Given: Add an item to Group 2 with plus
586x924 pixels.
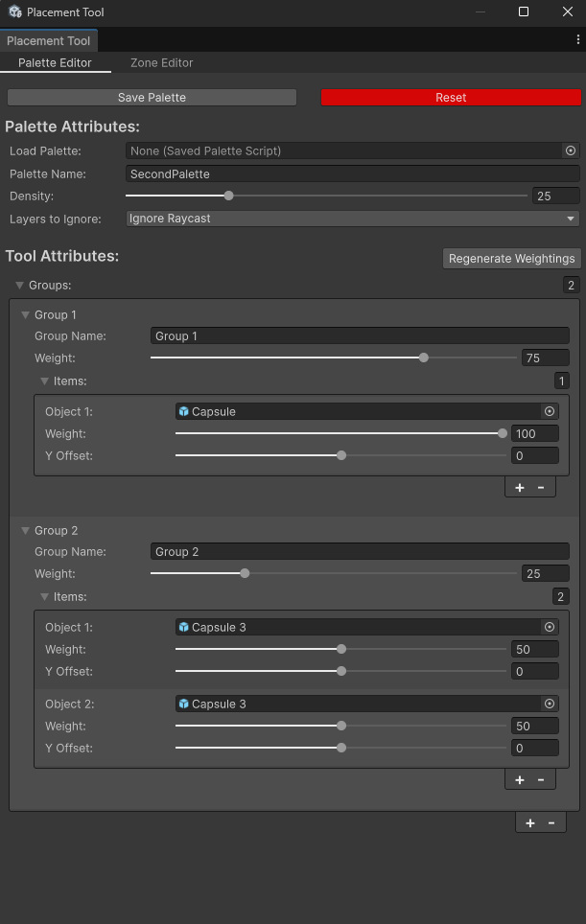Looking at the screenshot, I should click(520, 779).
